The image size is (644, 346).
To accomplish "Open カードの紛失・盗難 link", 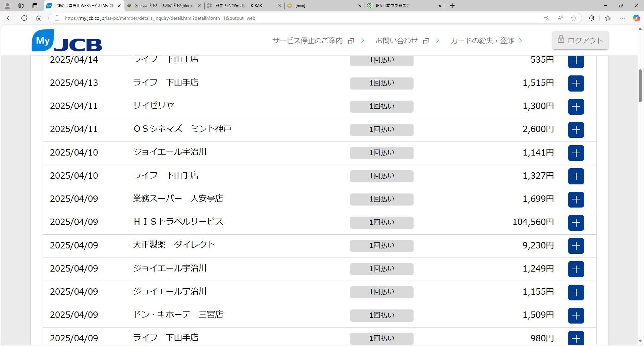I will [x=486, y=41].
